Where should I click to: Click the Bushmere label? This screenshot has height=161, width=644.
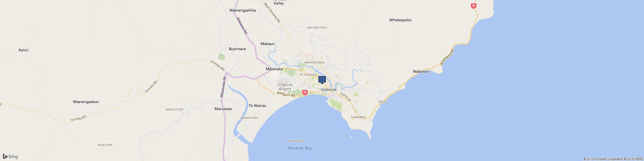pyautogui.click(x=237, y=49)
